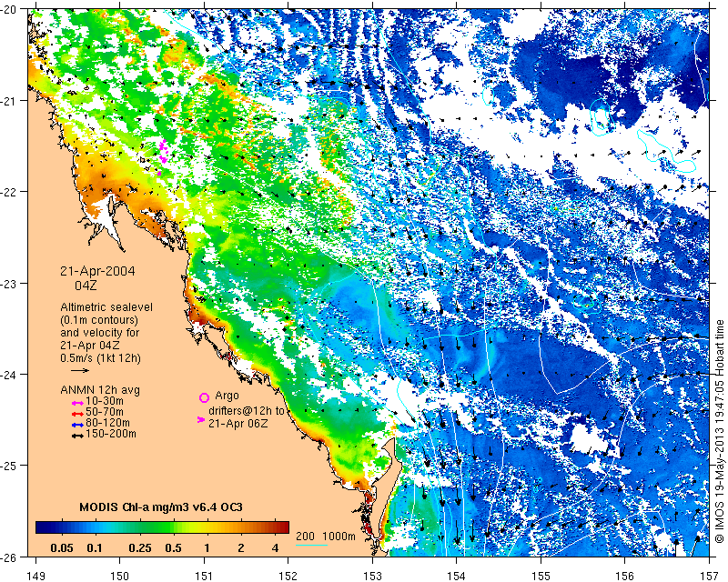This screenshot has width=728, height=582.
Task: Click the 'Argo' legend label
Action: (x=227, y=396)
